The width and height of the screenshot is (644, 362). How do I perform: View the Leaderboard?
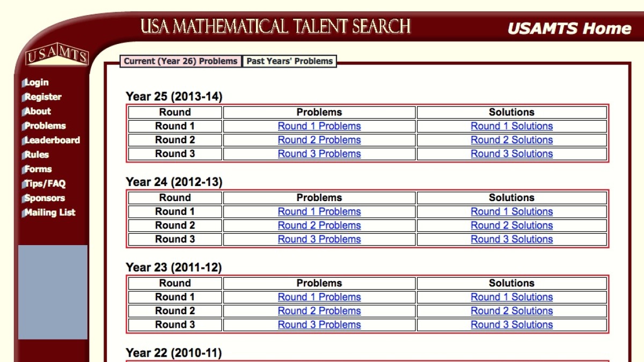[x=52, y=140]
